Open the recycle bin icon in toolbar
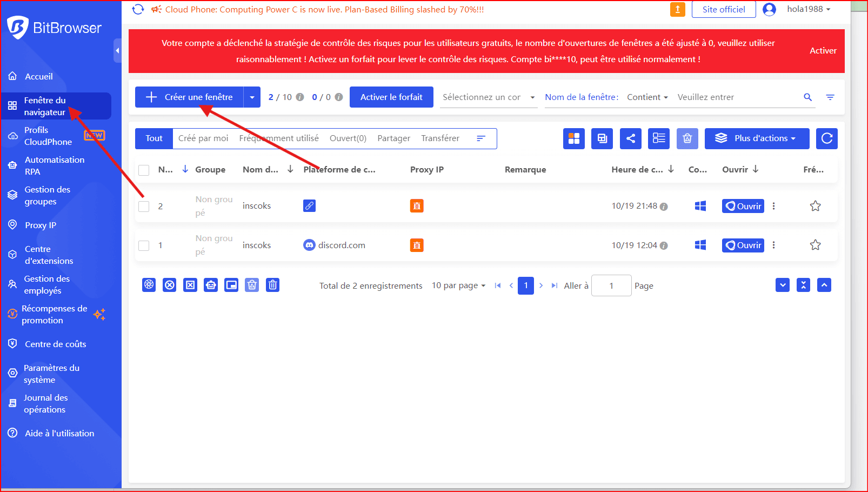 tap(687, 138)
